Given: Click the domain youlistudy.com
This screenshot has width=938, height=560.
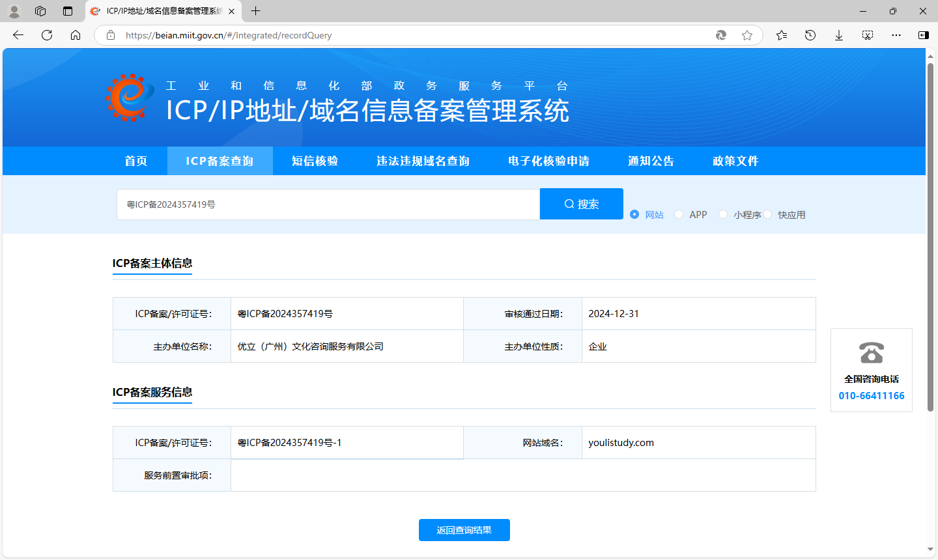Looking at the screenshot, I should click(x=621, y=443).
